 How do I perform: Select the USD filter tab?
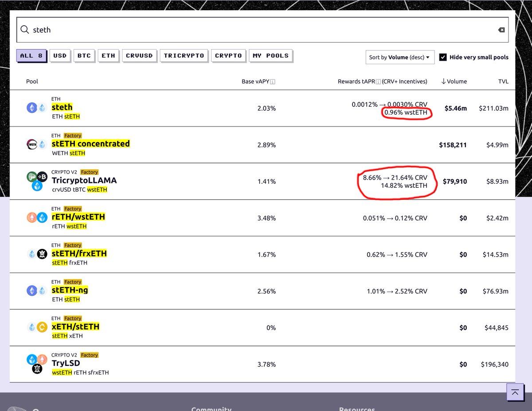pos(60,56)
